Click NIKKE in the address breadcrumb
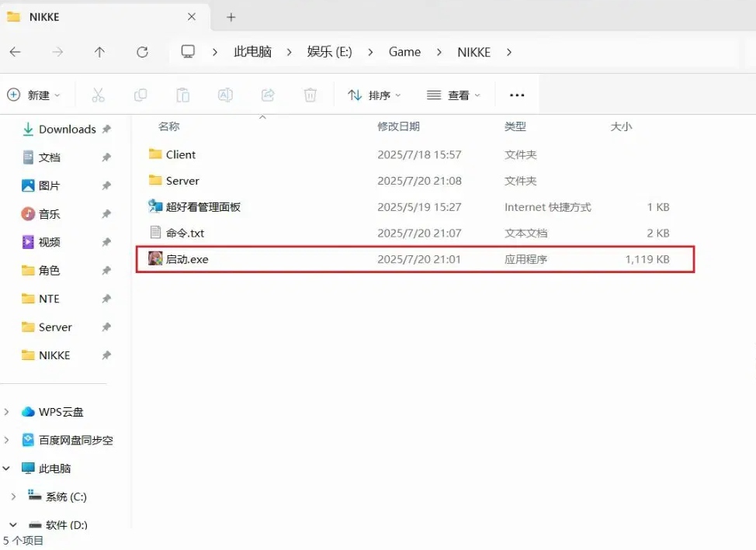Viewport: 756px width, 550px height. pyautogui.click(x=474, y=52)
